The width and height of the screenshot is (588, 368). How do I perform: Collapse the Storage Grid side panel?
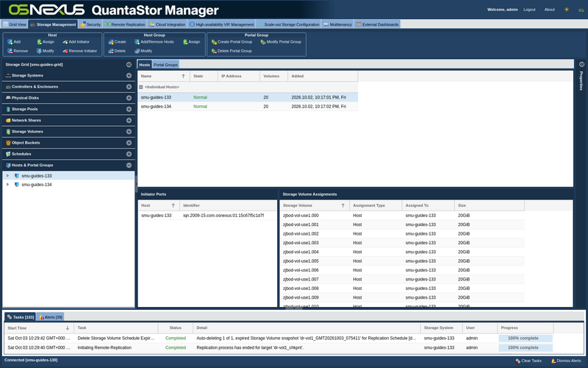point(129,65)
